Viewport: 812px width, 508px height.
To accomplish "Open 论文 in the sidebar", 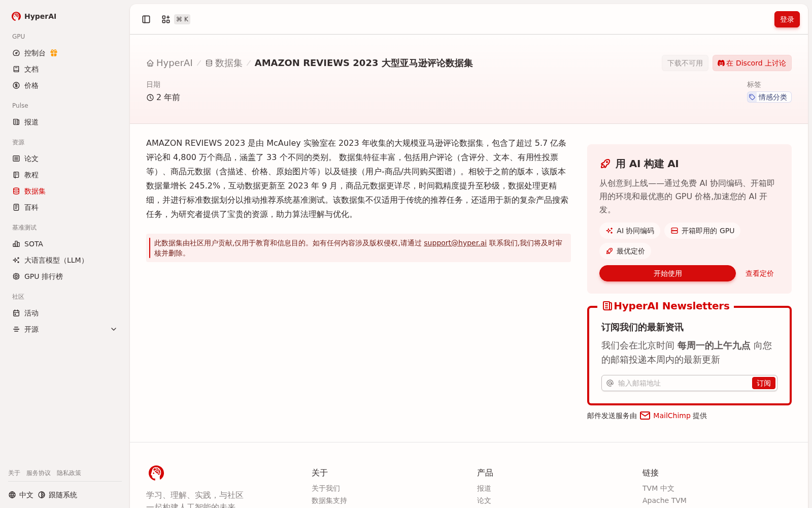I will coord(31,158).
